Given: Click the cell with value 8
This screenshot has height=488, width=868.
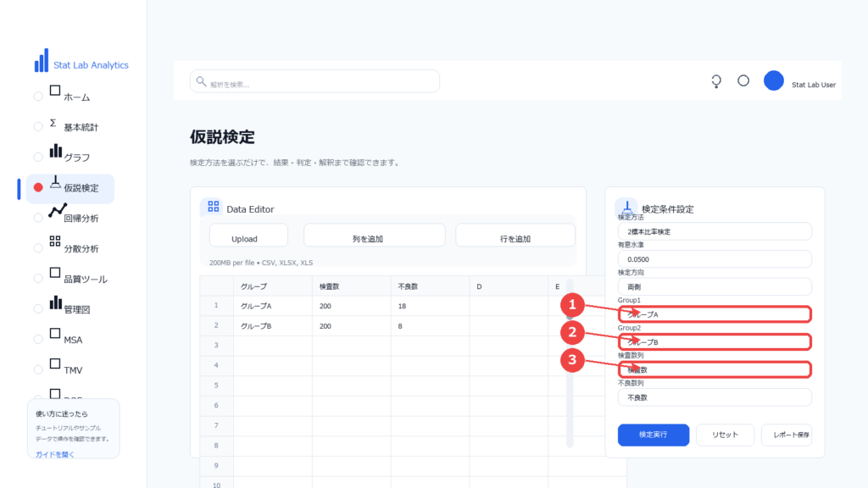Looking at the screenshot, I should pyautogui.click(x=430, y=326).
